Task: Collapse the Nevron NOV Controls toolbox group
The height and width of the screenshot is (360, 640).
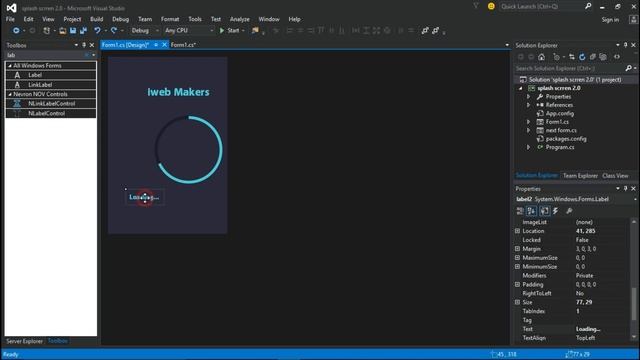Action: pyautogui.click(x=10, y=94)
